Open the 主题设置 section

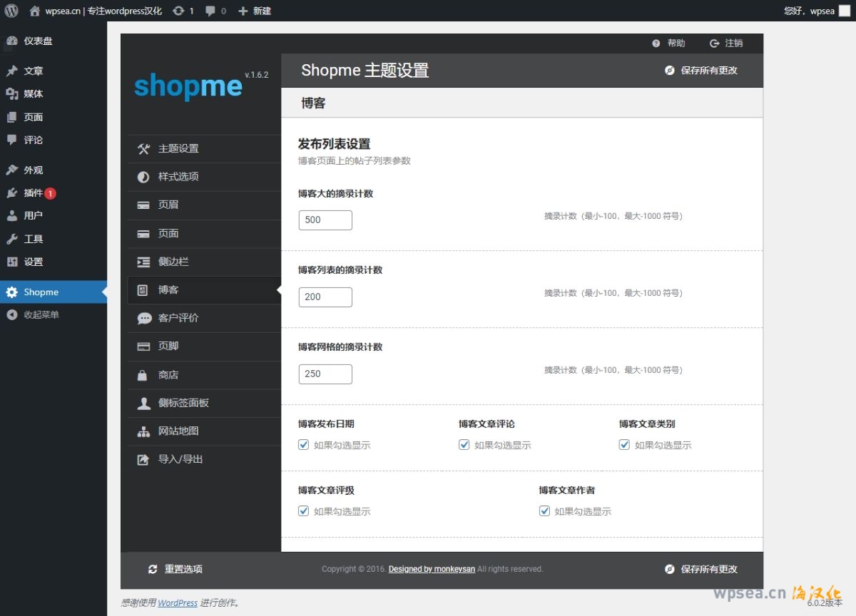(178, 148)
